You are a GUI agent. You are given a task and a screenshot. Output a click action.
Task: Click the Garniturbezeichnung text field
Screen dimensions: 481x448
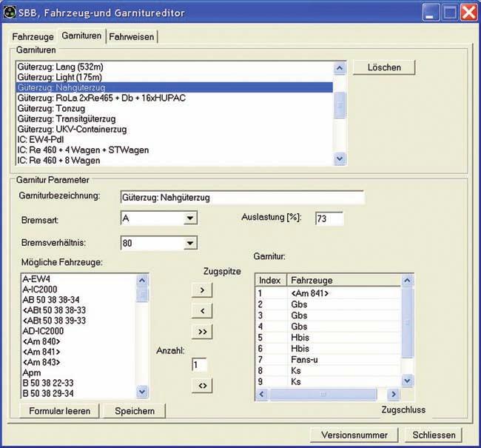tap(242, 198)
